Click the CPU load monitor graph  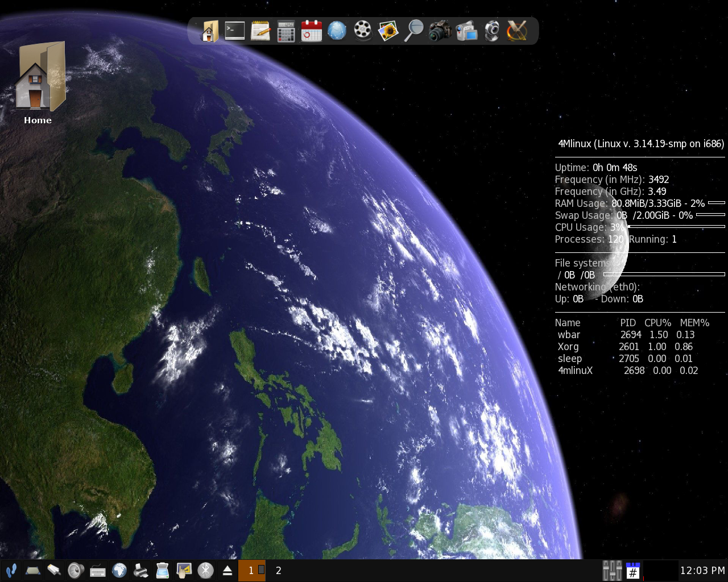point(661,570)
